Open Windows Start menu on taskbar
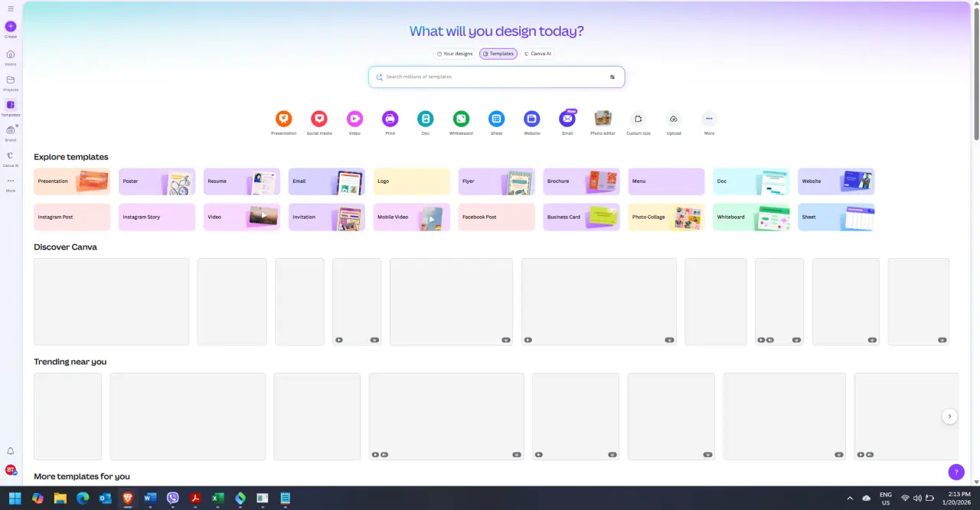This screenshot has width=980, height=510. pyautogui.click(x=15, y=498)
